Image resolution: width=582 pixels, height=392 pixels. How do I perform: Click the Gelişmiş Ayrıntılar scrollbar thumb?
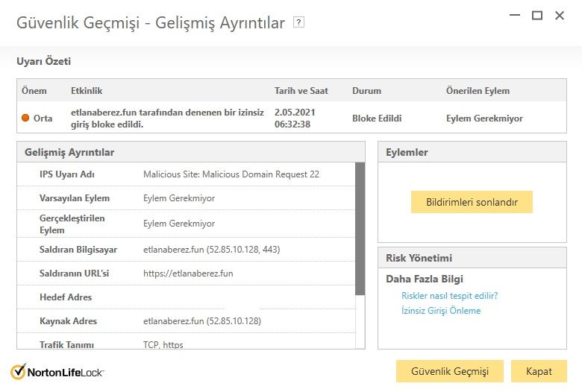[x=360, y=228]
